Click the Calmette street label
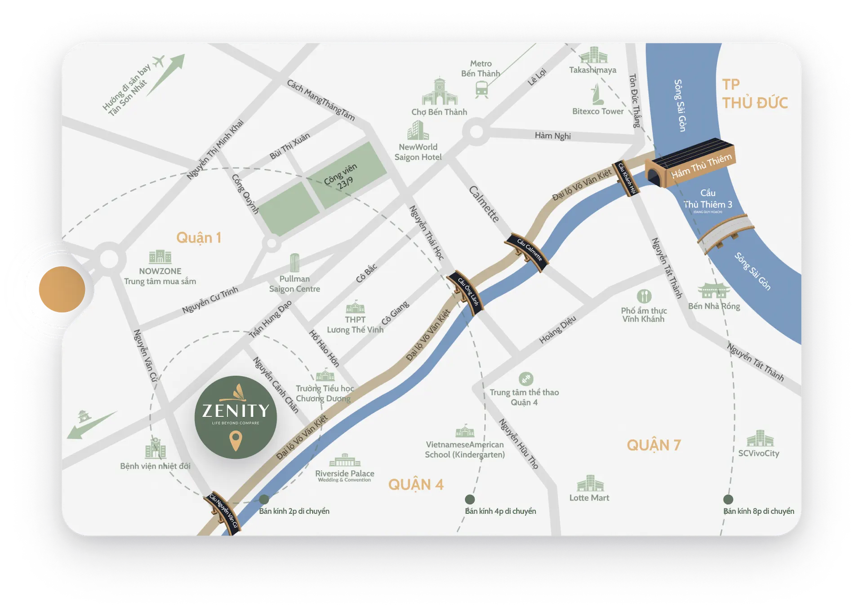The width and height of the screenshot is (863, 616). point(484,204)
